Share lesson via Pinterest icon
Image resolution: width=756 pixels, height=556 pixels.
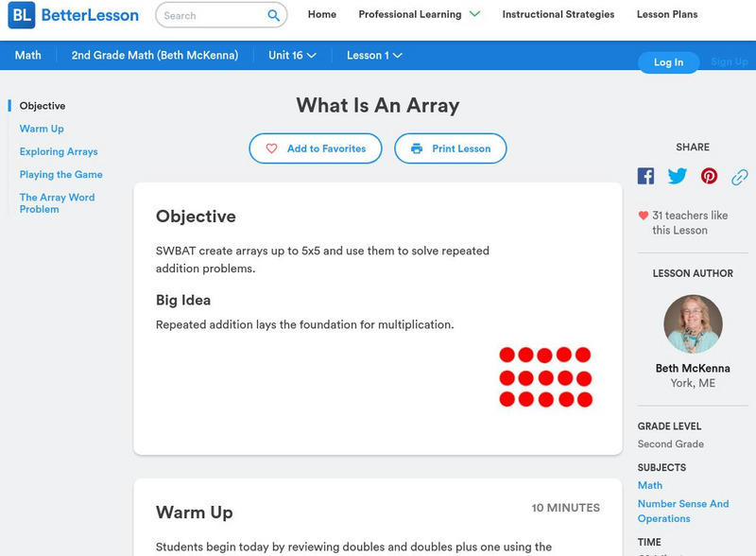pos(709,176)
